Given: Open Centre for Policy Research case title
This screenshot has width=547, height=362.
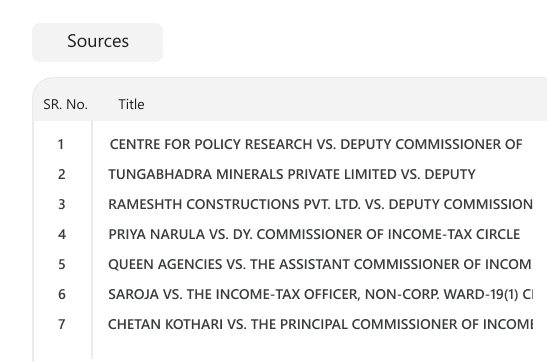Looking at the screenshot, I should [316, 144].
